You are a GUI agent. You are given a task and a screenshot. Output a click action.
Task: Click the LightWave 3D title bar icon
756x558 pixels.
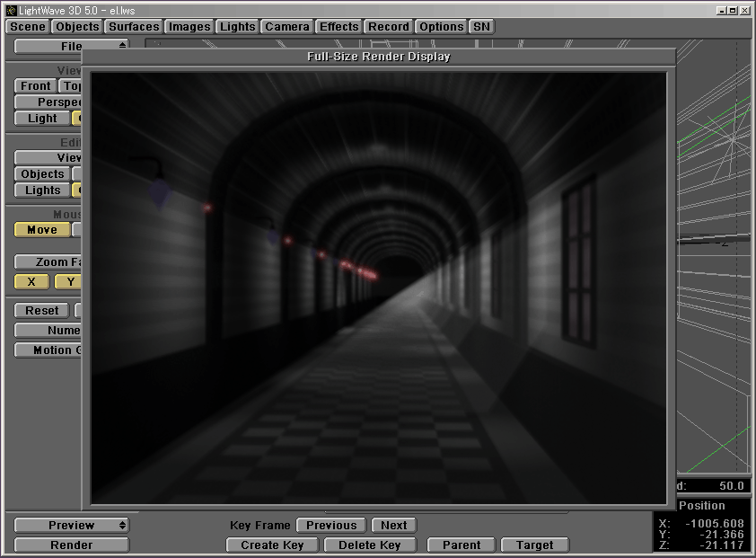tap(10, 9)
